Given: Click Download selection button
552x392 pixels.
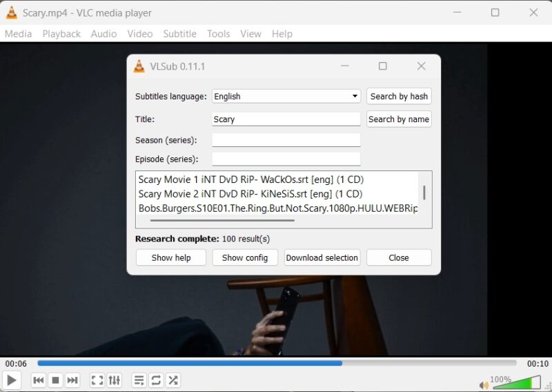Looking at the screenshot, I should coord(322,257).
